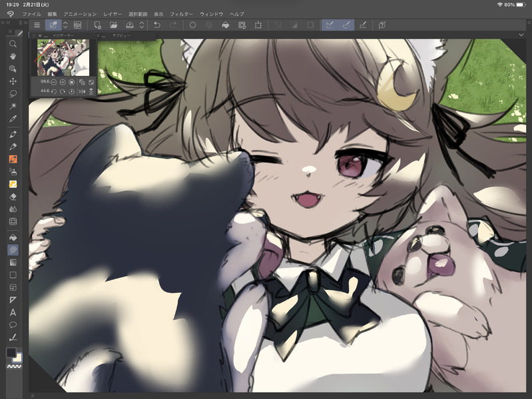
Task: Toggle the highlighted canvas edit mode button
Action: tap(53, 25)
